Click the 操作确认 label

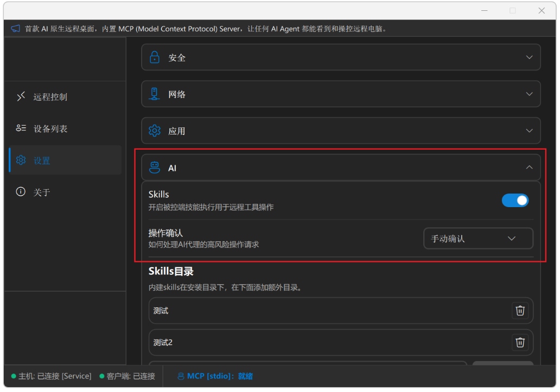[x=166, y=233]
